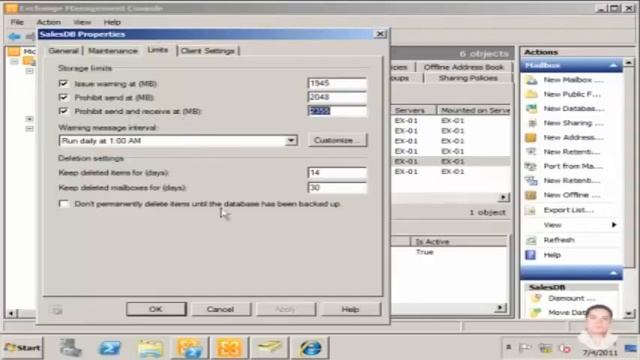Open the Help menu in the menu bar
Image resolution: width=640 pixels, height=360 pixels.
(x=112, y=22)
